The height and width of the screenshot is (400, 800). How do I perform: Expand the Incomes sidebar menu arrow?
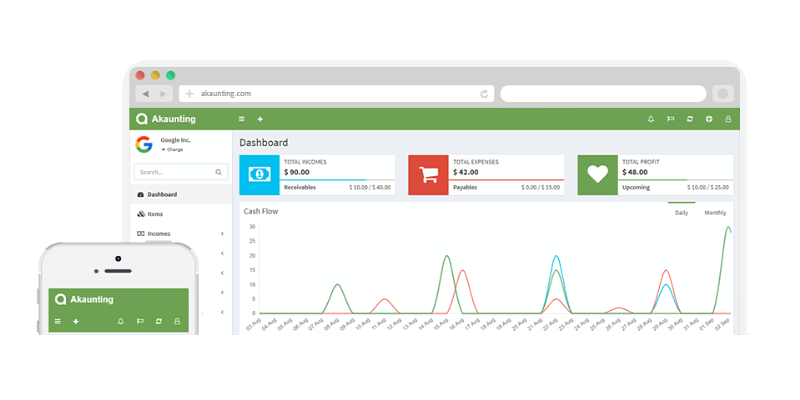pyautogui.click(x=221, y=234)
